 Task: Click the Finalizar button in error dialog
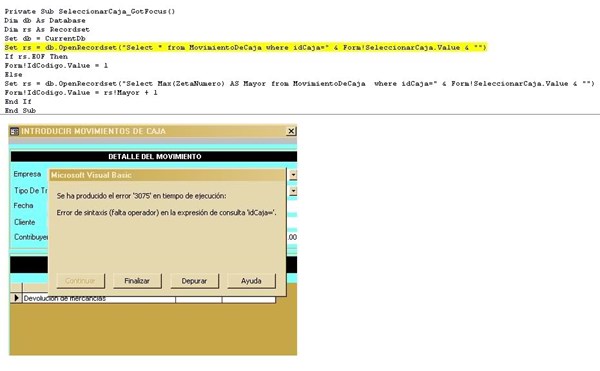[137, 281]
